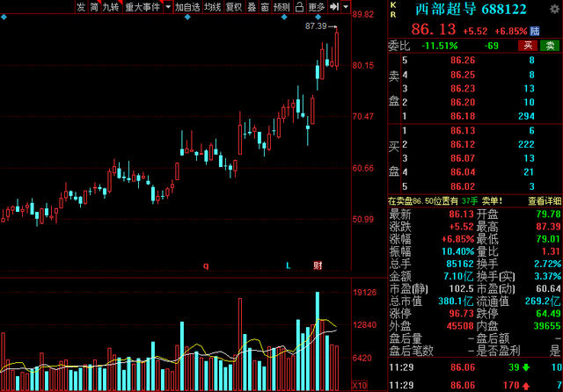Select sell level 3 price 86.23
Image resolution: width=563 pixels, height=392 pixels.
point(463,89)
